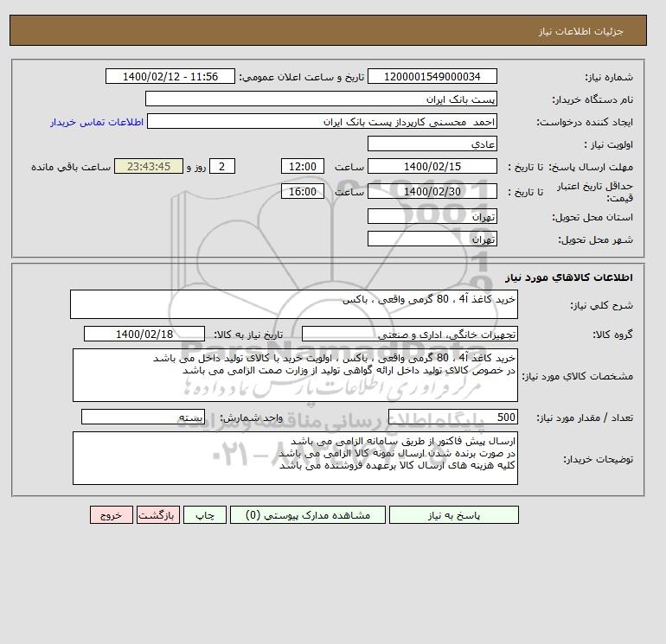Click the general description box خرید کاغذ آ4
Screen dimensions: 666x644
pos(294,304)
